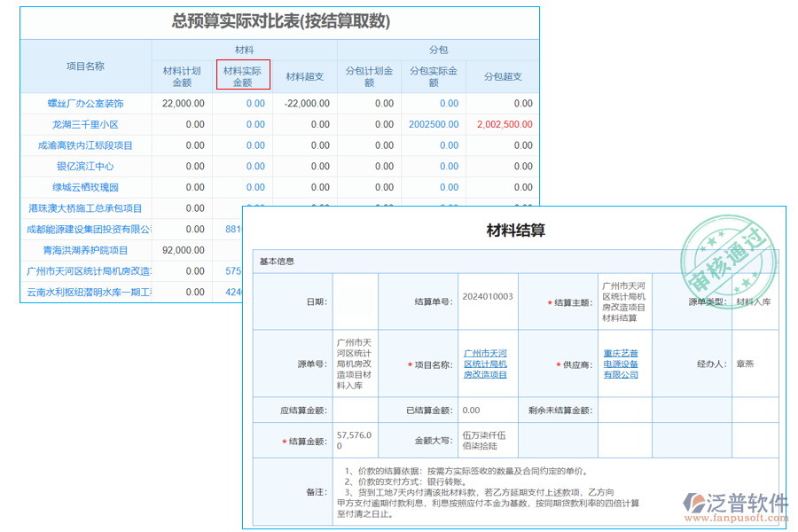The image size is (798, 532).
Task: Click the 结算单号 field showing 2024010003
Action: pyautogui.click(x=486, y=301)
